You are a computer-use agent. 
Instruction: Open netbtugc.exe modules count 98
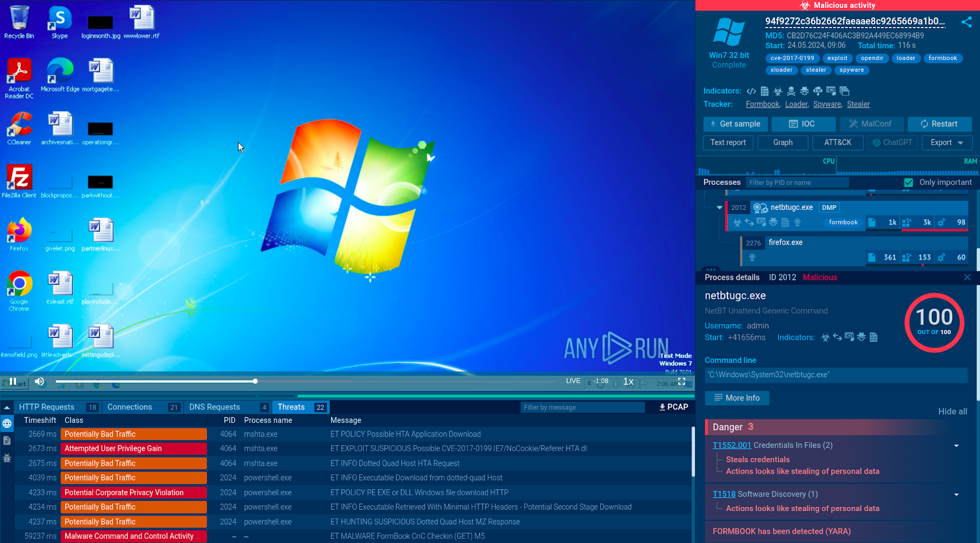(952, 222)
